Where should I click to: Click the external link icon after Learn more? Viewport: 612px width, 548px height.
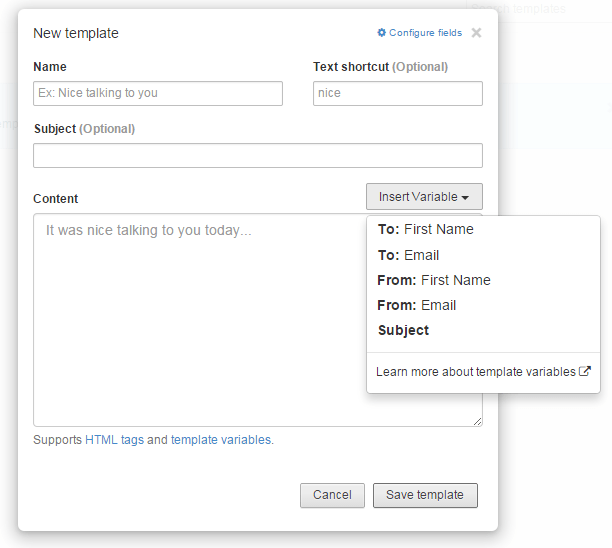point(585,371)
